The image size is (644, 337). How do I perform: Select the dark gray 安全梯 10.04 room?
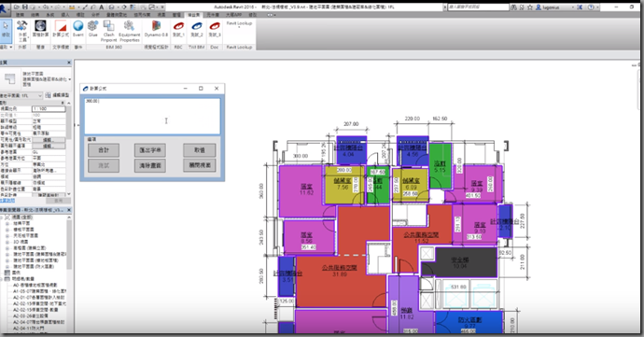pyautogui.click(x=459, y=262)
